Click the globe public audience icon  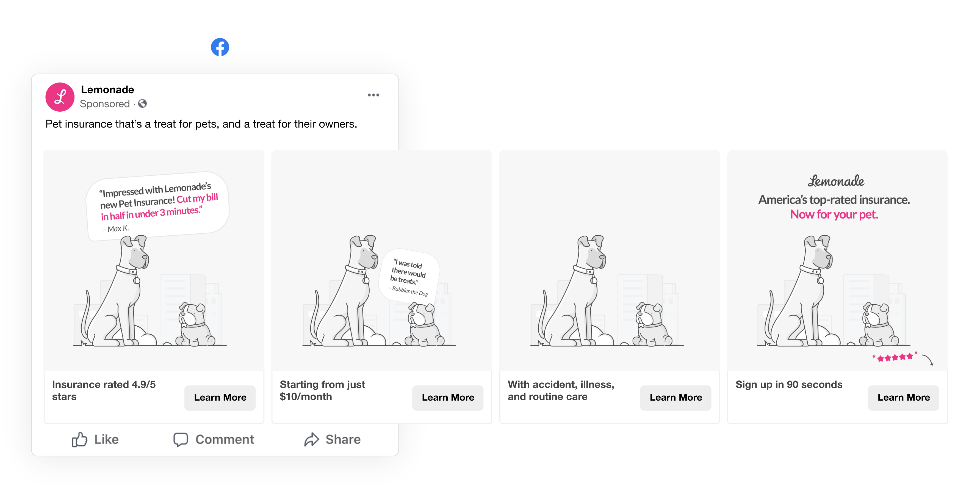(x=142, y=104)
